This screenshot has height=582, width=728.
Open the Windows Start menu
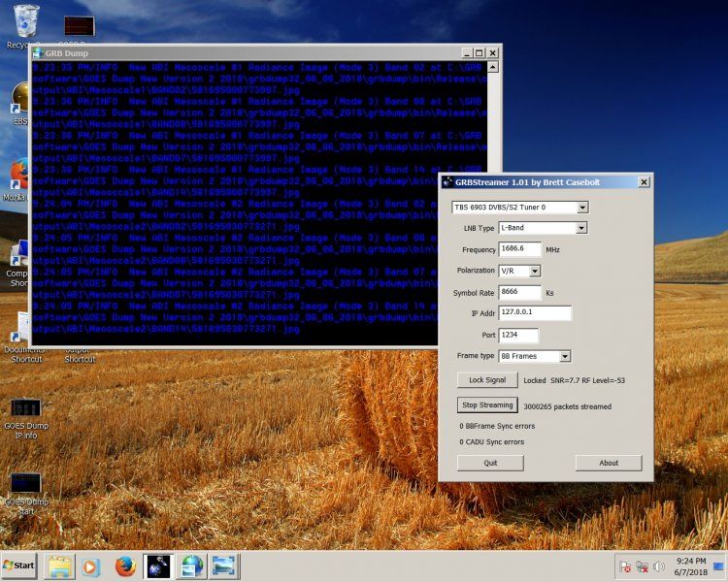pyautogui.click(x=20, y=566)
